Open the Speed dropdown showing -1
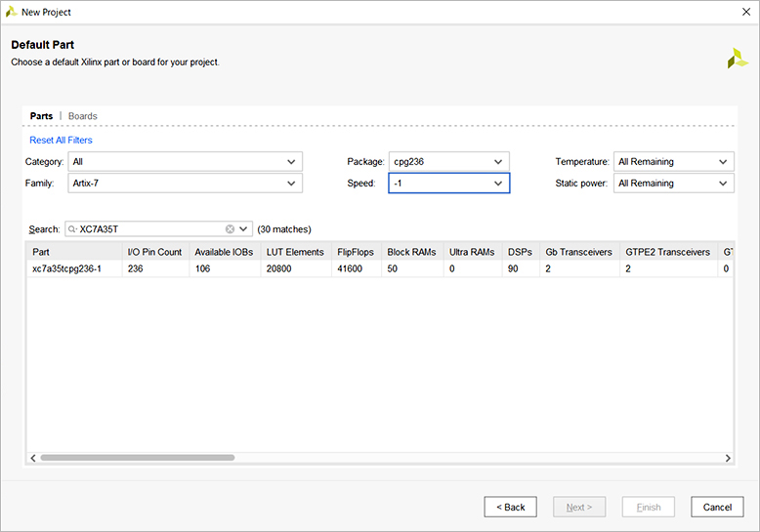This screenshot has width=760, height=532. [448, 184]
